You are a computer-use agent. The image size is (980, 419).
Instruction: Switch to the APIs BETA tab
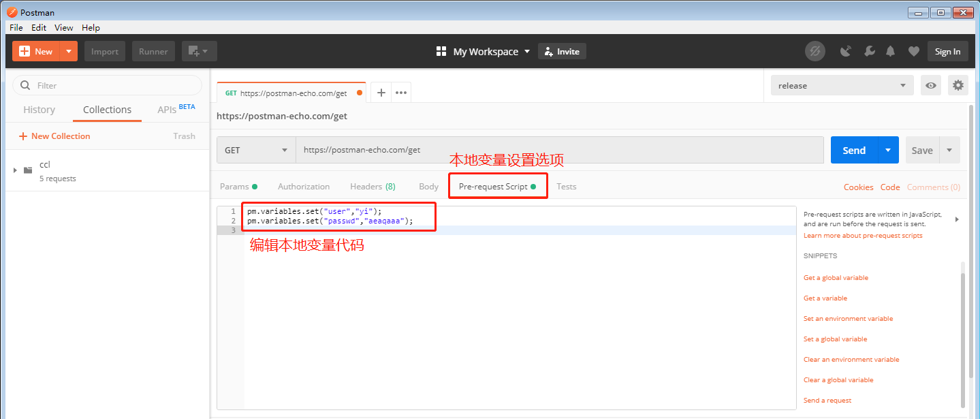tap(176, 109)
